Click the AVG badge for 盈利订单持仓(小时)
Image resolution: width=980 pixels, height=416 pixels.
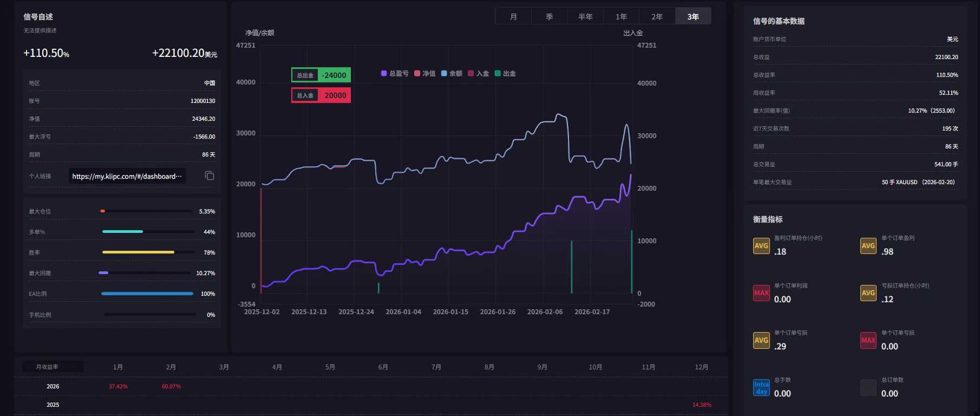(761, 246)
